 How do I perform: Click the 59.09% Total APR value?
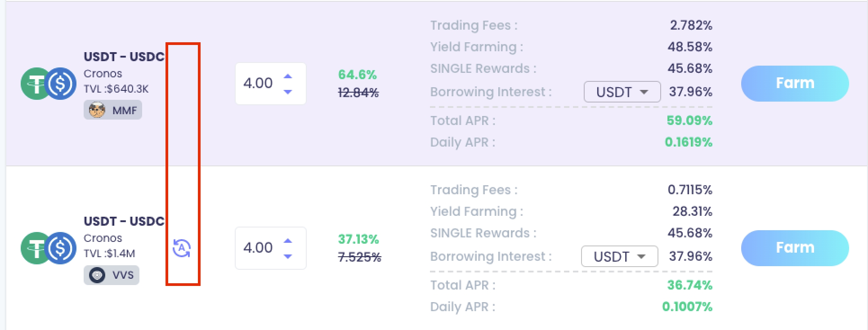pyautogui.click(x=689, y=120)
